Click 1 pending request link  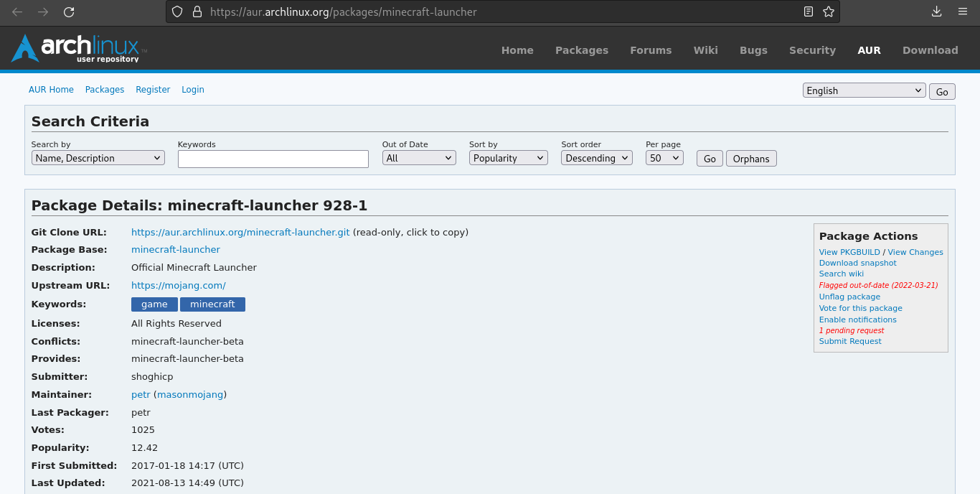tap(852, 330)
